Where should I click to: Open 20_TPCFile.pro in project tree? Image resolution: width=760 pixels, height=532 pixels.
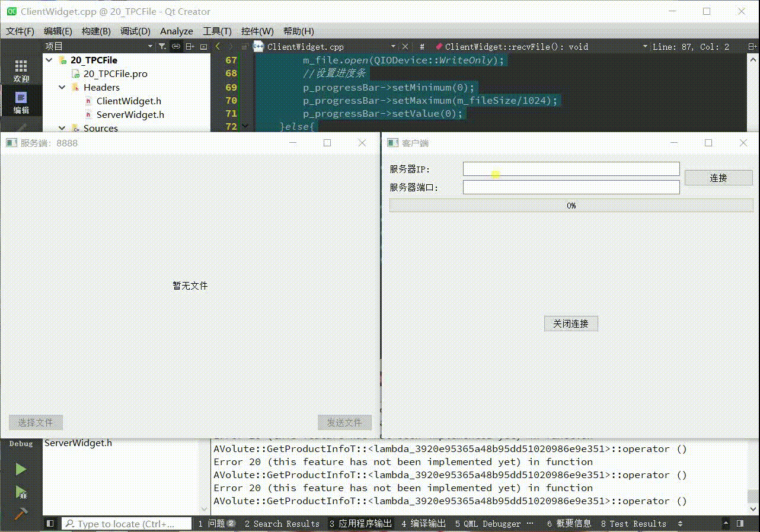(x=115, y=73)
